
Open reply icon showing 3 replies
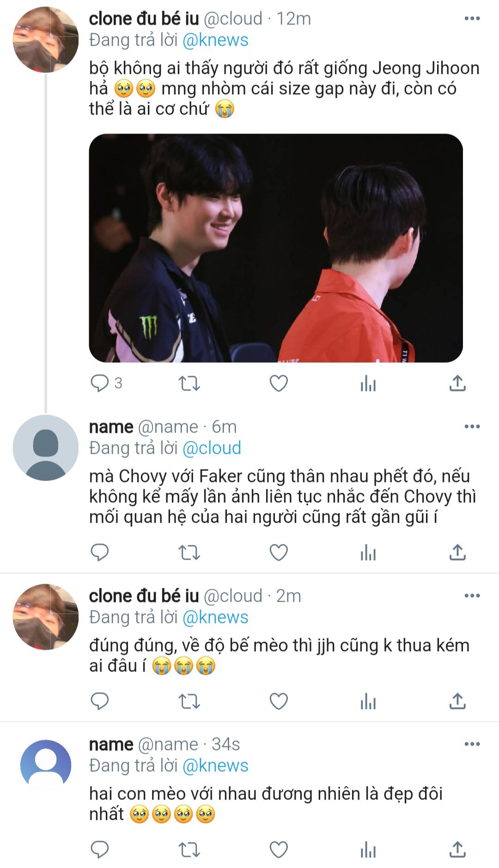[x=106, y=383]
